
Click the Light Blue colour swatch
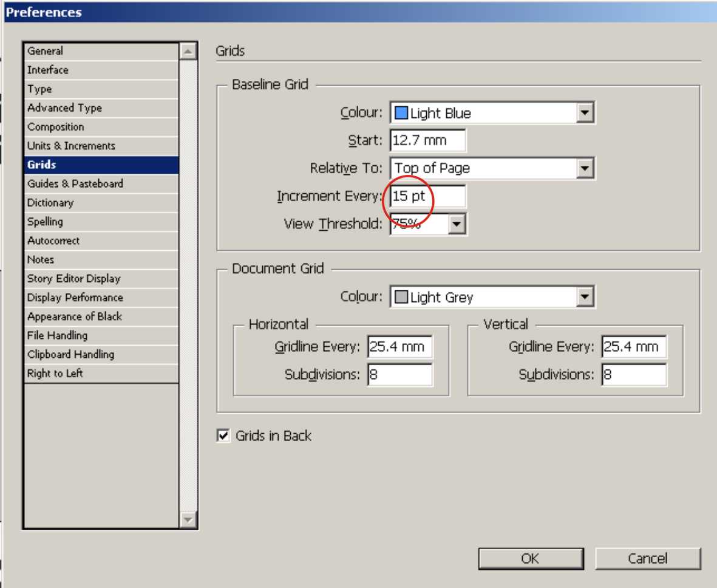[x=401, y=113]
